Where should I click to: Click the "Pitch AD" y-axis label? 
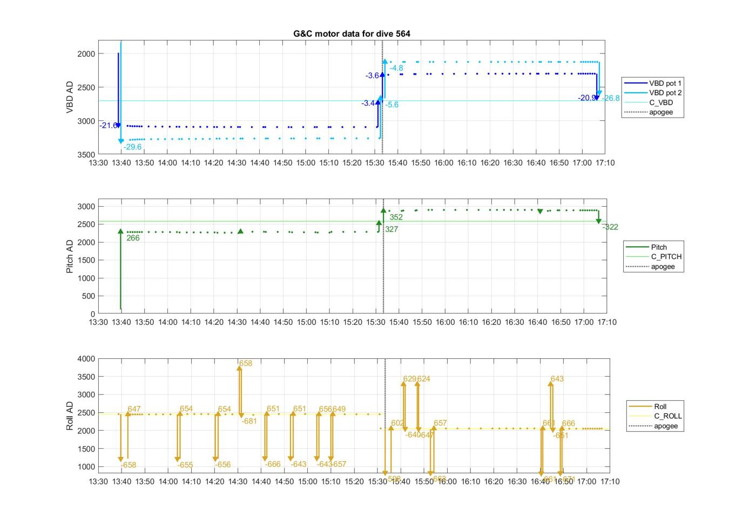tap(70, 256)
